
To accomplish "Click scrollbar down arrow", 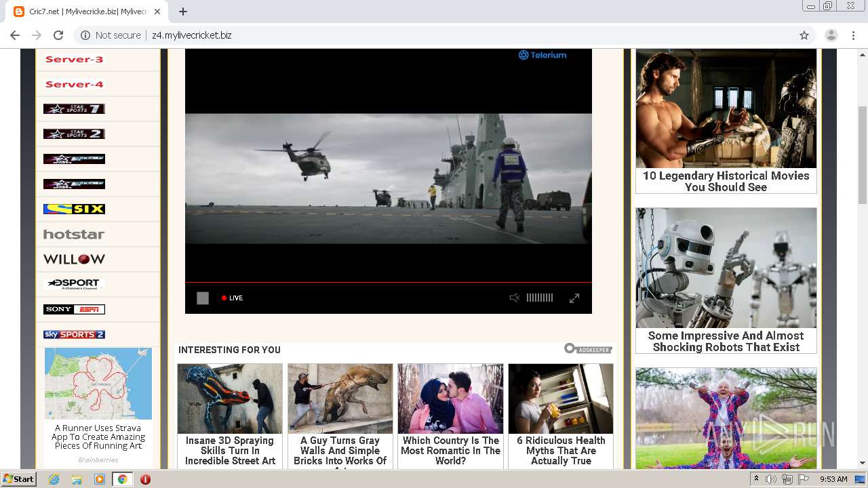I will [x=863, y=463].
